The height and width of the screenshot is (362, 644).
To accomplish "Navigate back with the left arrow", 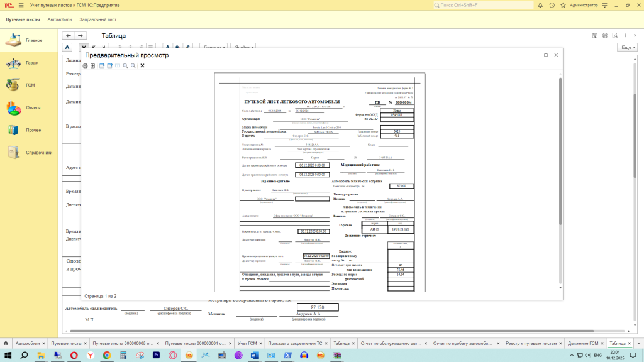I will (69, 36).
